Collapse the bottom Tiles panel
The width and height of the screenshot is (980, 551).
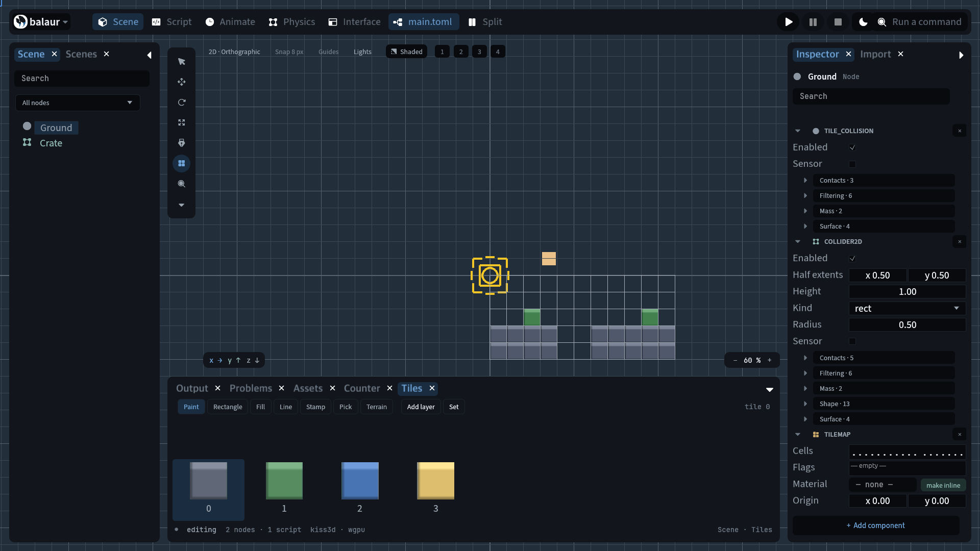tap(769, 390)
